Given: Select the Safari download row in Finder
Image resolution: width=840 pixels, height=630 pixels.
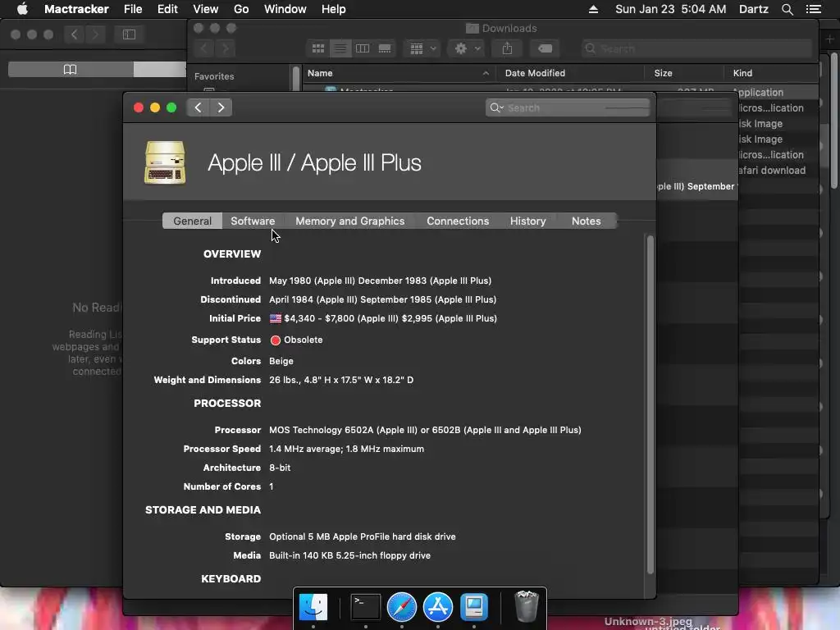Looking at the screenshot, I should [x=771, y=171].
